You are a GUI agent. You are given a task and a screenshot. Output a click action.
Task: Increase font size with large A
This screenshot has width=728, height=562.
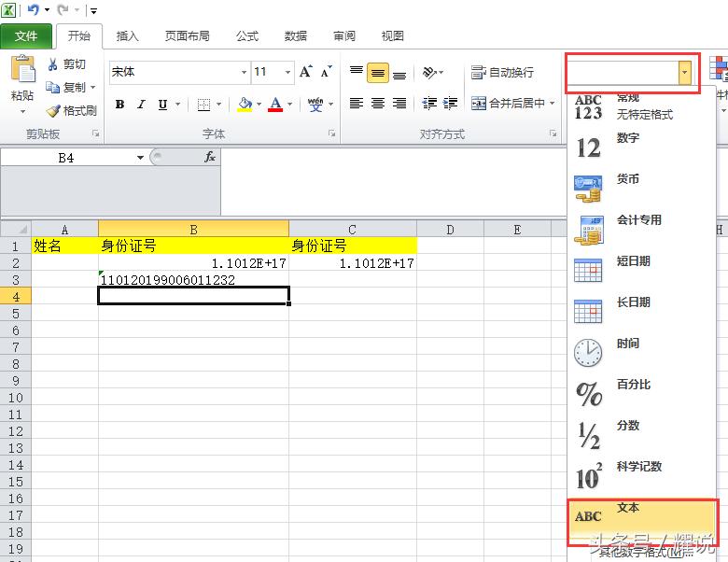tap(306, 72)
